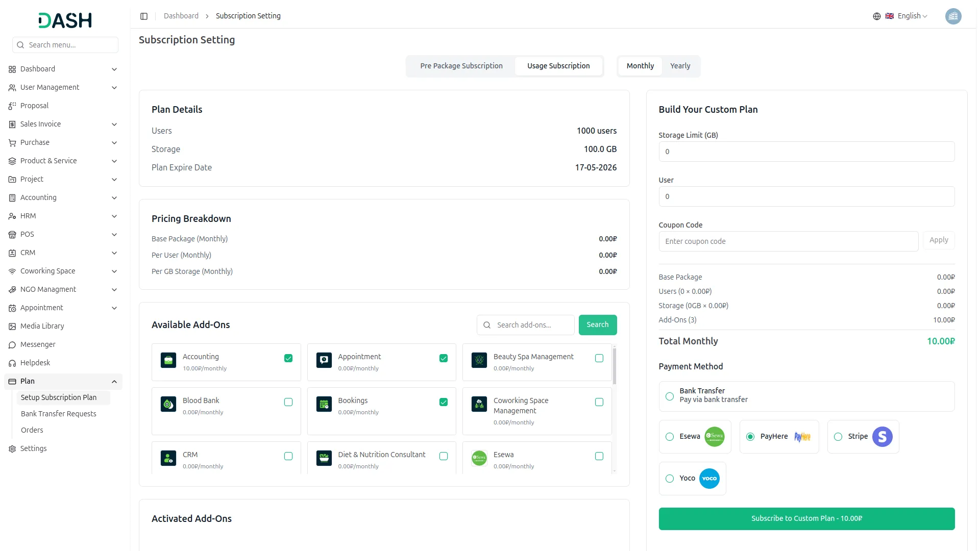Open the user avatar menu
The image size is (980, 551).
pos(953,16)
